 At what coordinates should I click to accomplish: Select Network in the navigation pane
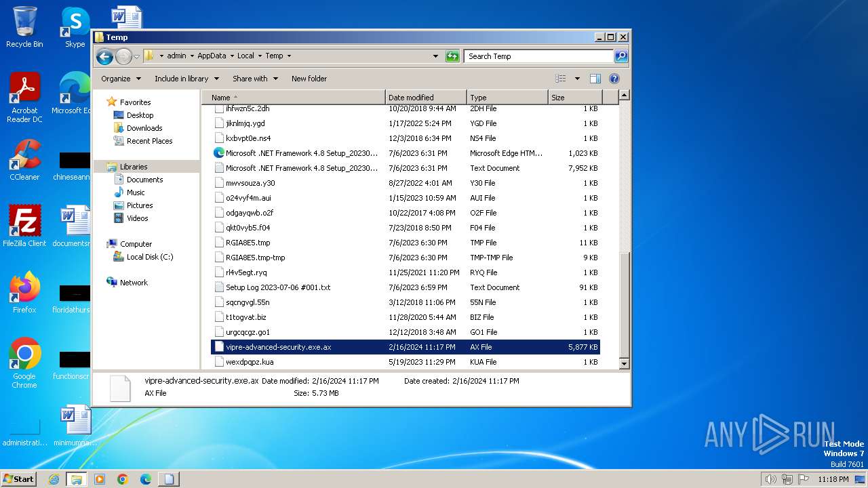pyautogui.click(x=134, y=283)
